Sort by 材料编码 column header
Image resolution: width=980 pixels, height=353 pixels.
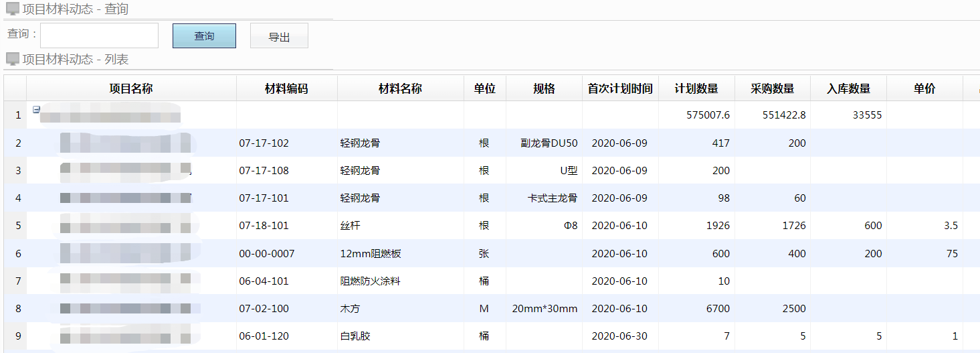tap(286, 88)
